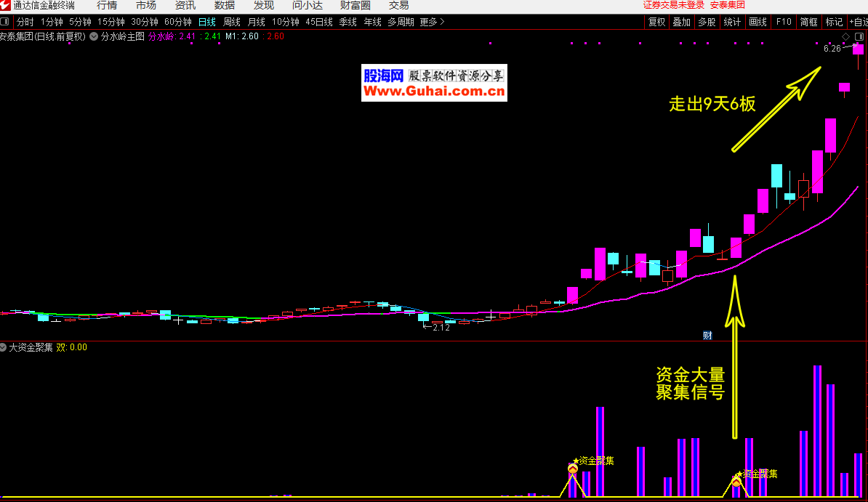Screen dimensions: 868x502
Task: Toggle the left side panel icon
Action: point(5,22)
